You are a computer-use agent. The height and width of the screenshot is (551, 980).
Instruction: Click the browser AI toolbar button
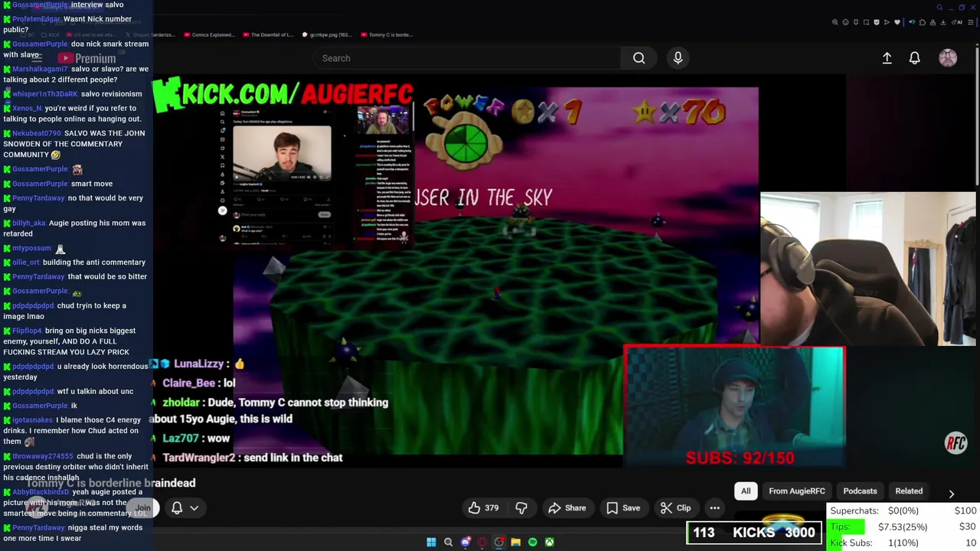956,22
